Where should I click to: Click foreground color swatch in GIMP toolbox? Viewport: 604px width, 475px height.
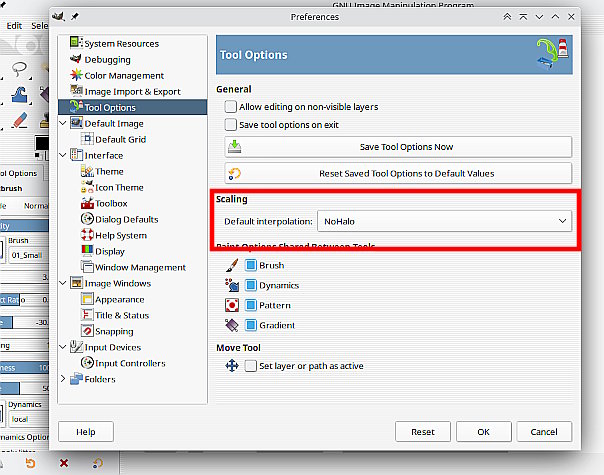click(42, 143)
